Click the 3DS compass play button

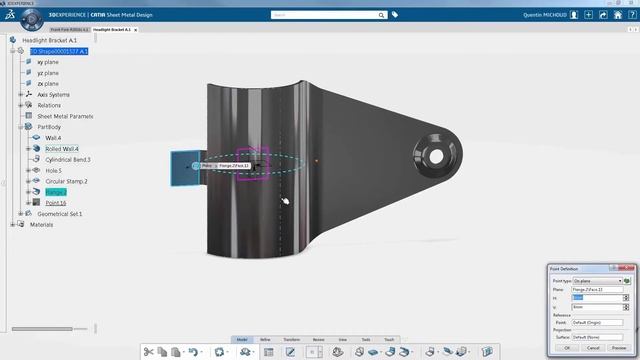tap(32, 19)
